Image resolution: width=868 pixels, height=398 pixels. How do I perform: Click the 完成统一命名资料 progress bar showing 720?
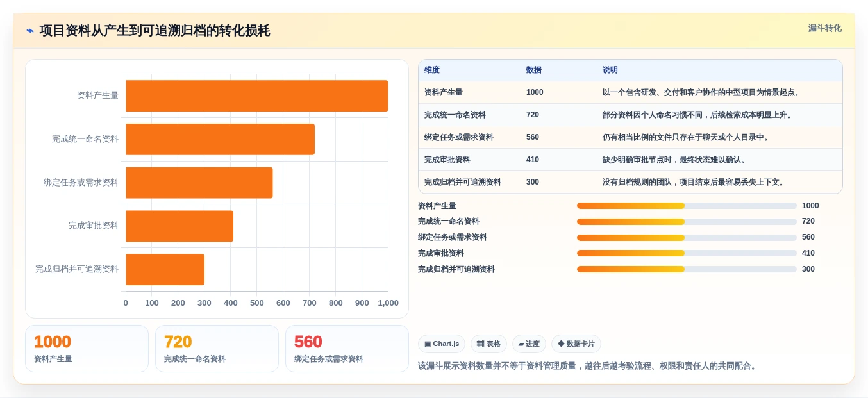[x=687, y=222]
